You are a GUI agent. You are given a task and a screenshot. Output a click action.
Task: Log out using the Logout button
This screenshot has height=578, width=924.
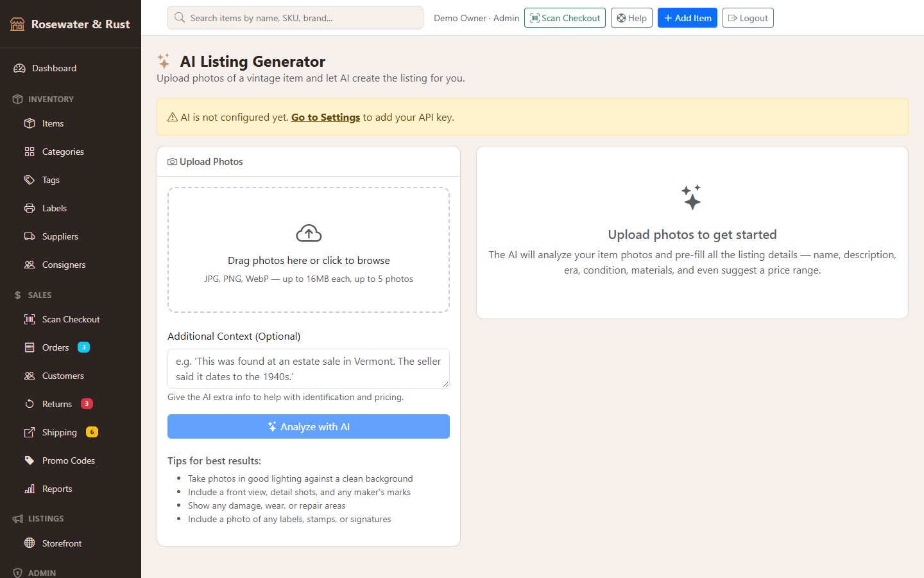(x=748, y=18)
